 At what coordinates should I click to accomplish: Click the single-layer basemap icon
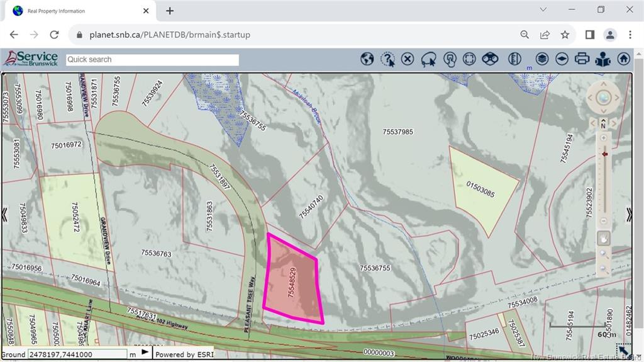pyautogui.click(x=562, y=59)
